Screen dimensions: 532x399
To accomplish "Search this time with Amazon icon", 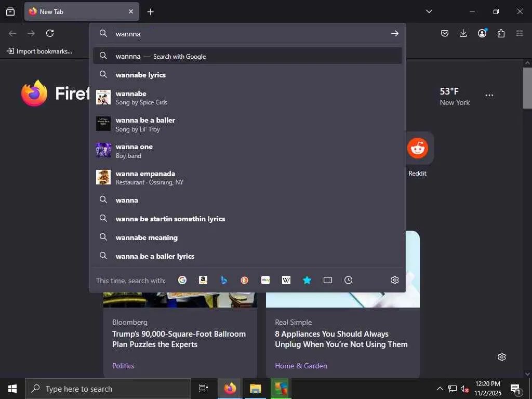I will tap(203, 280).
